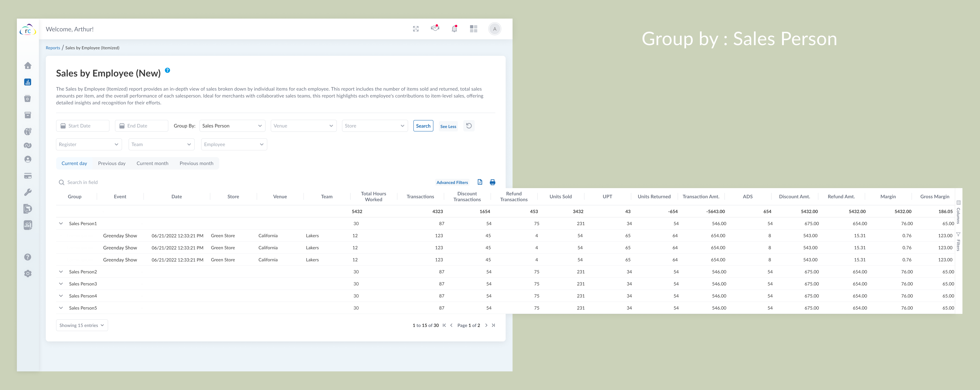980x390 pixels.
Task: Open the Employee dropdown
Action: 234,144
